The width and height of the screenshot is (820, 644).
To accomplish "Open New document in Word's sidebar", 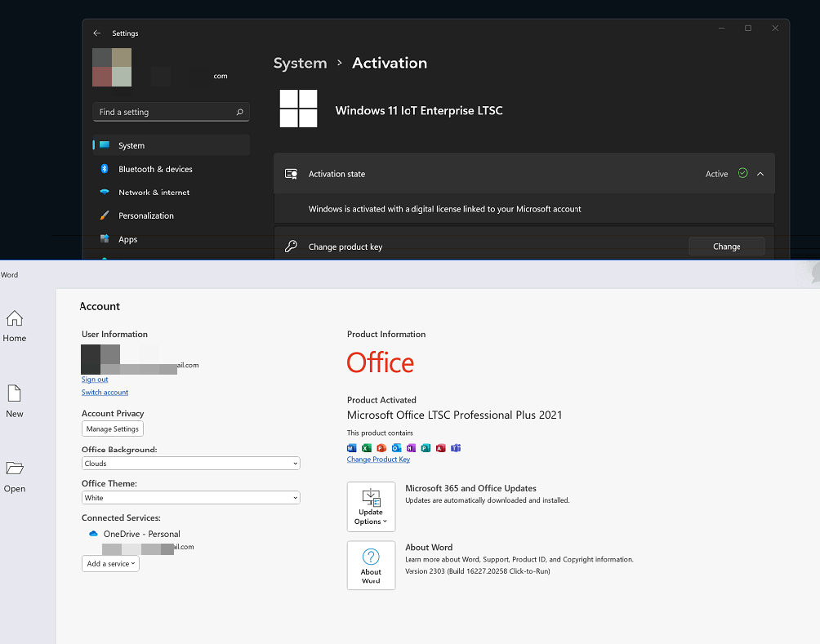I will (14, 401).
